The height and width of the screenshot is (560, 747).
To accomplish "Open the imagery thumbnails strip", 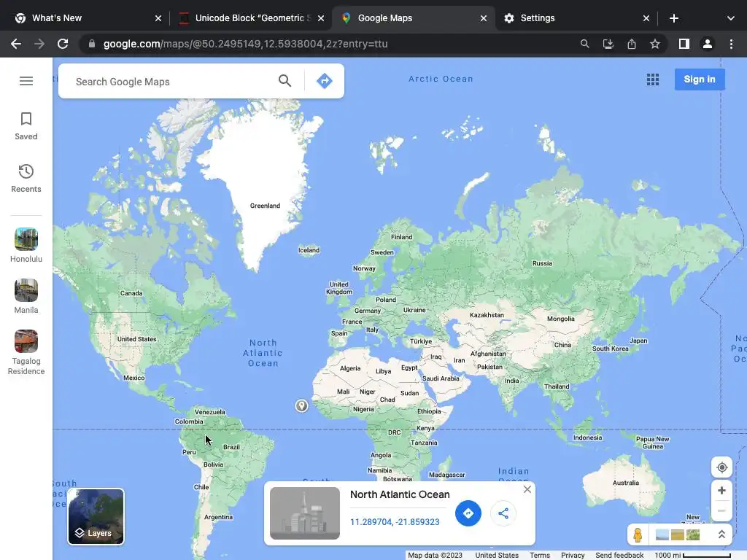I will coord(678,534).
